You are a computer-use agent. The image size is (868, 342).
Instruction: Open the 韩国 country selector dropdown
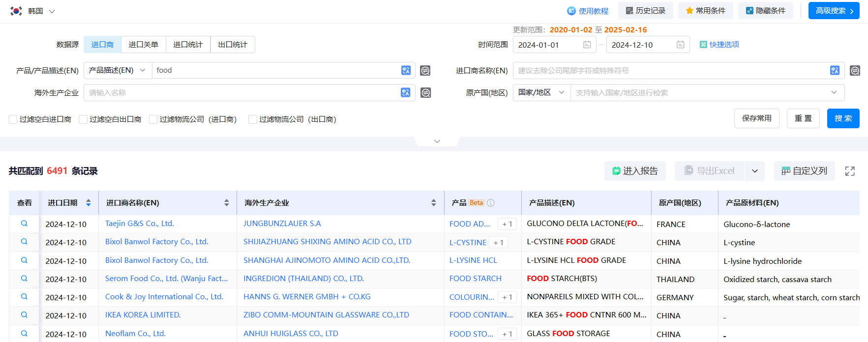pos(33,11)
